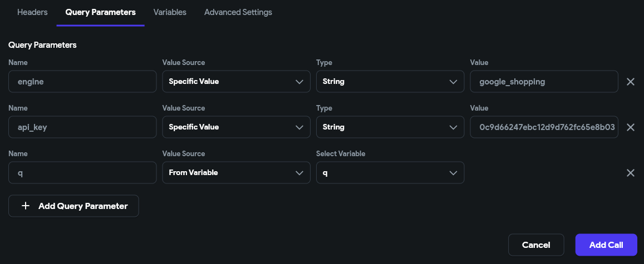Open the Variables tab
Viewport: 644px width, 264px height.
click(x=170, y=12)
